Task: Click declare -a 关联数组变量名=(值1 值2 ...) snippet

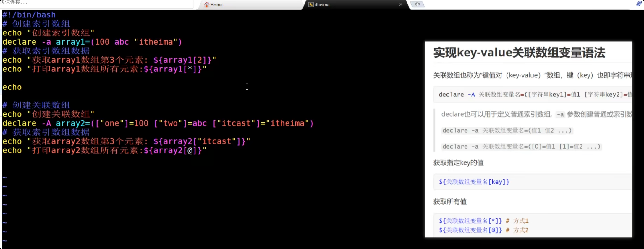Action: 507,131
